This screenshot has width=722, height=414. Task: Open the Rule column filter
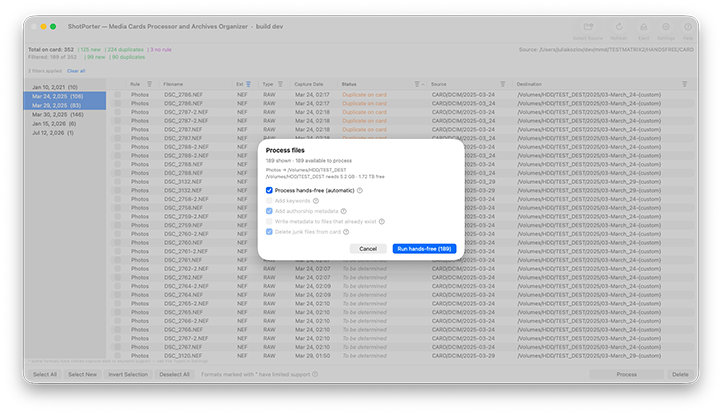[x=149, y=84]
